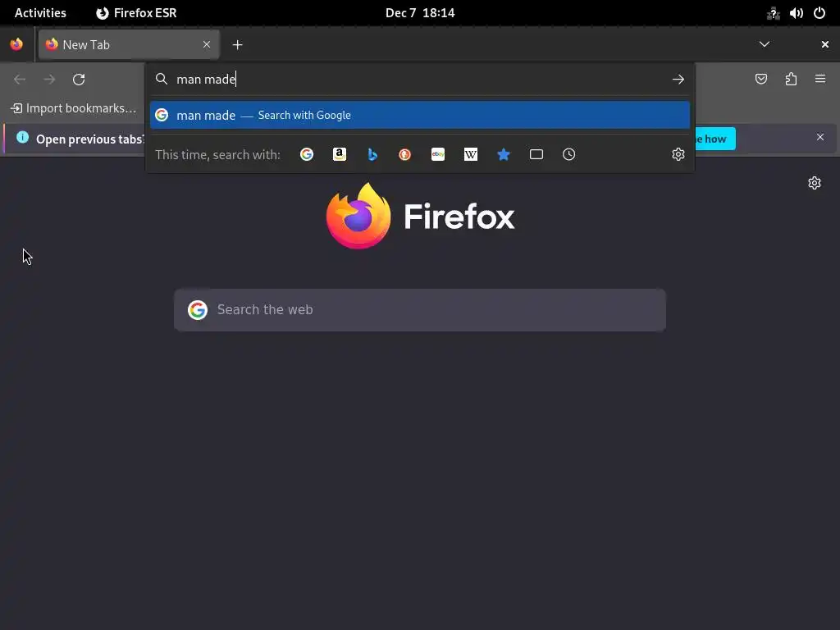This screenshot has width=840, height=630.
Task: Click the Go arrow in the address bar
Action: tap(678, 80)
